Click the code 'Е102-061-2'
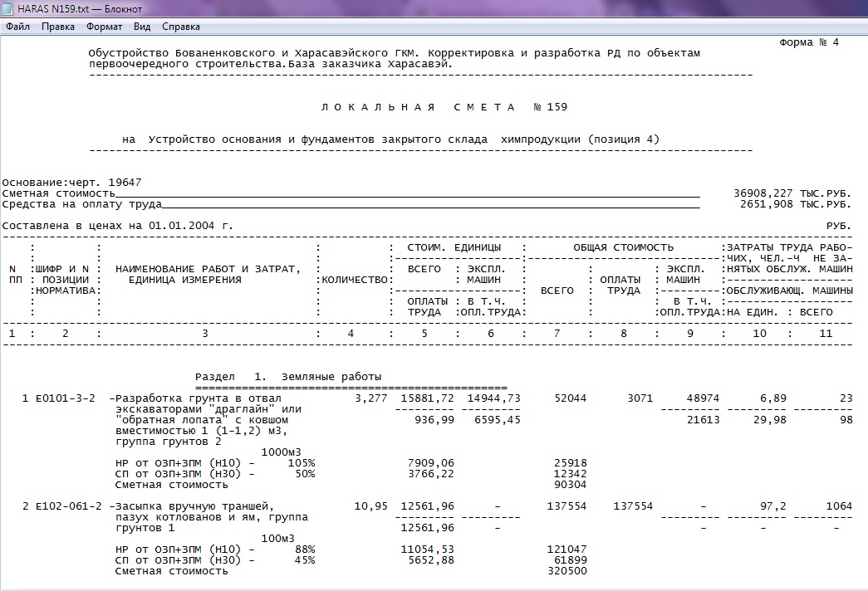This screenshot has width=868, height=591. click(x=69, y=506)
